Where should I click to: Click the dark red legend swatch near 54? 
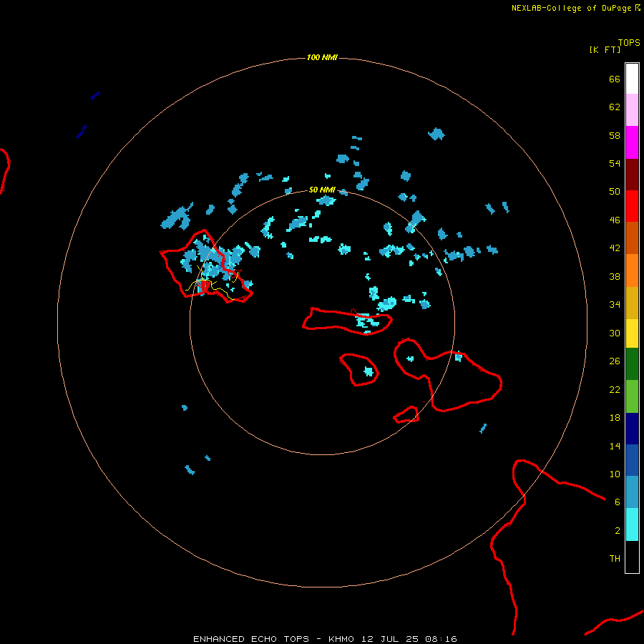[632, 174]
